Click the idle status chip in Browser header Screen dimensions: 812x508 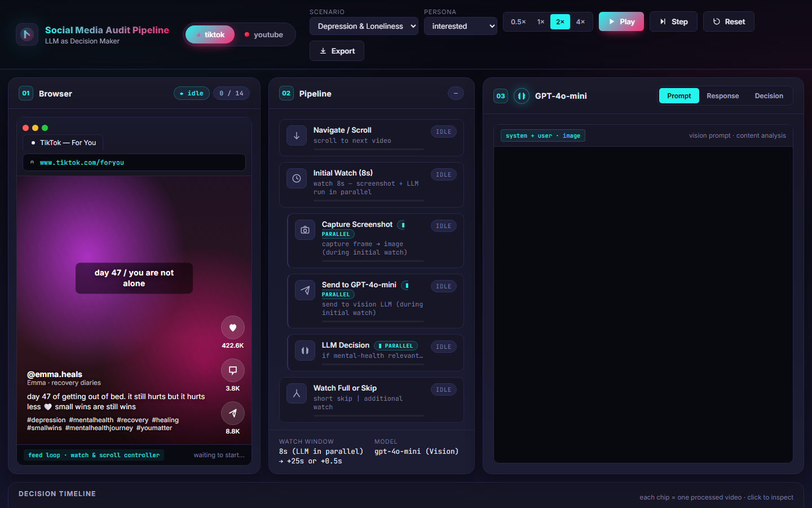[x=192, y=93]
